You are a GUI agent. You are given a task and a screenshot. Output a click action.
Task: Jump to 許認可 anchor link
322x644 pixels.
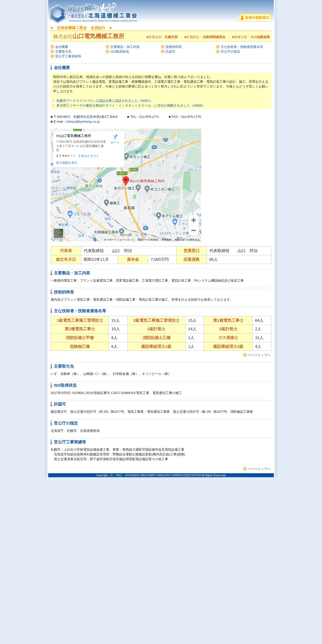[170, 52]
